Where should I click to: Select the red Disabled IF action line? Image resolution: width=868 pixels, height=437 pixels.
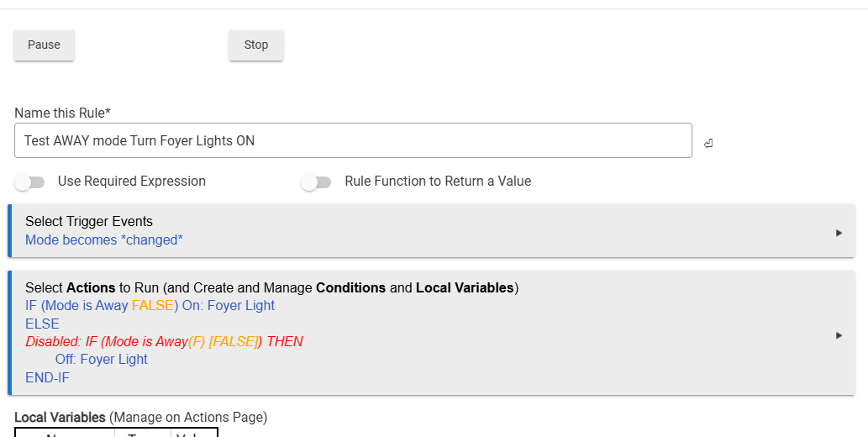(164, 342)
